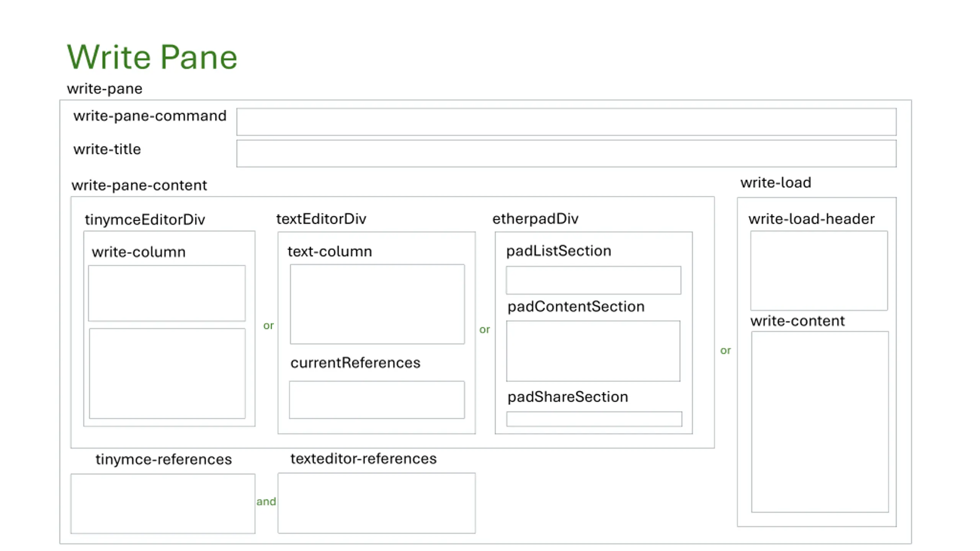The image size is (980, 551).
Task: Click the empty box under write-load-header
Action: click(x=819, y=271)
